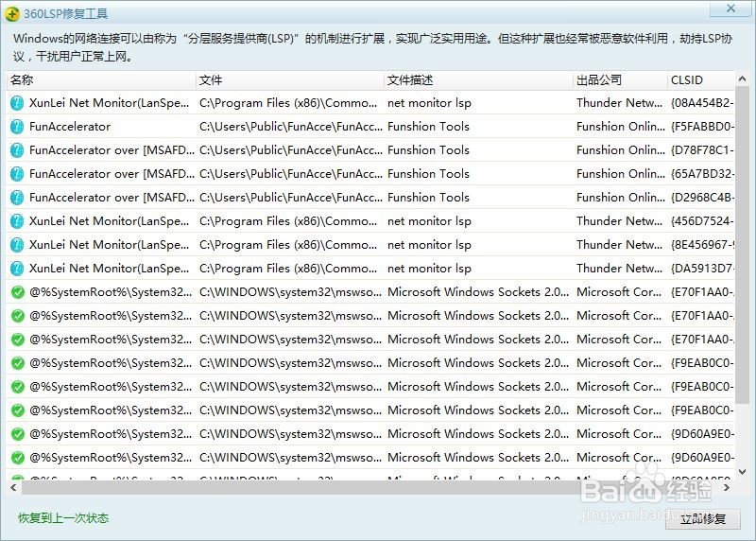Click the vertical scrollbar thumb
The height and width of the screenshot is (541, 756).
tap(743, 246)
